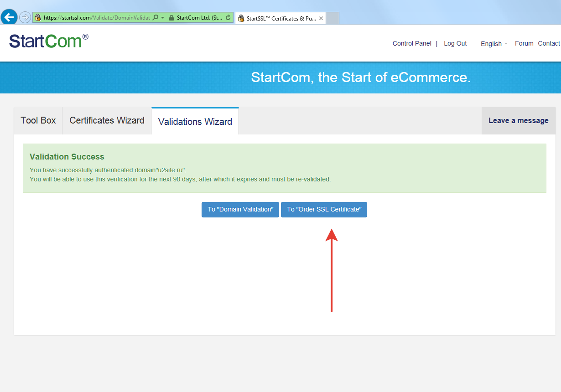Click the search magnifier icon in address bar
Screen dimensions: 561x392
156,18
